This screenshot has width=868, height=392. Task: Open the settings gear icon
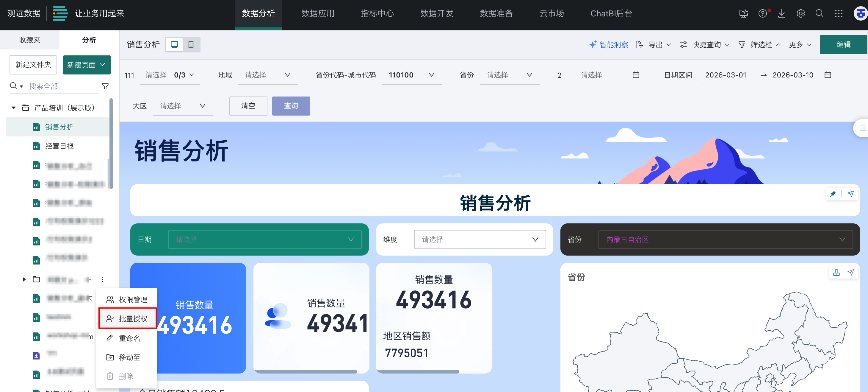800,13
